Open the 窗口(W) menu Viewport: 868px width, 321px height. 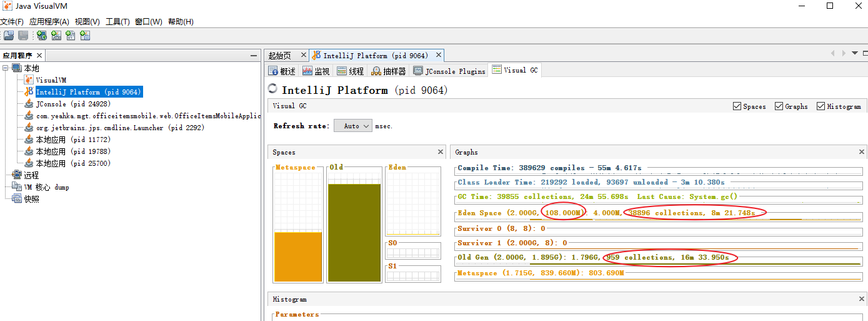coord(148,21)
